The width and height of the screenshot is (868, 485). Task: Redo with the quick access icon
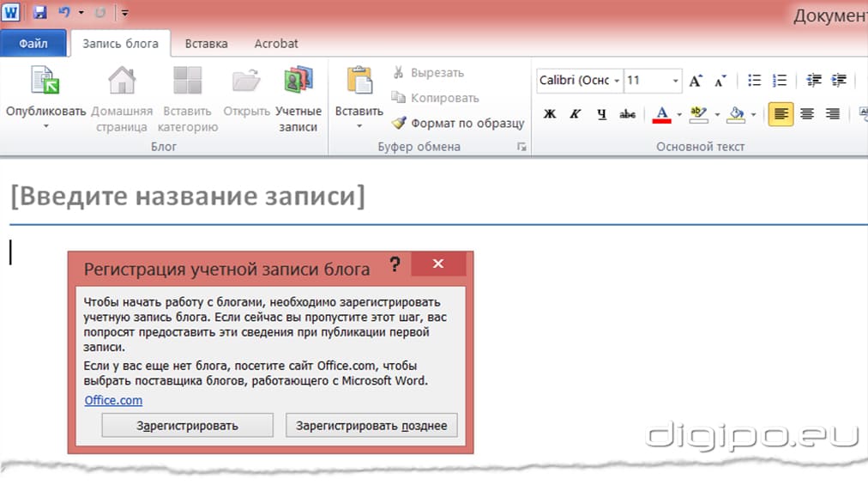(x=100, y=12)
